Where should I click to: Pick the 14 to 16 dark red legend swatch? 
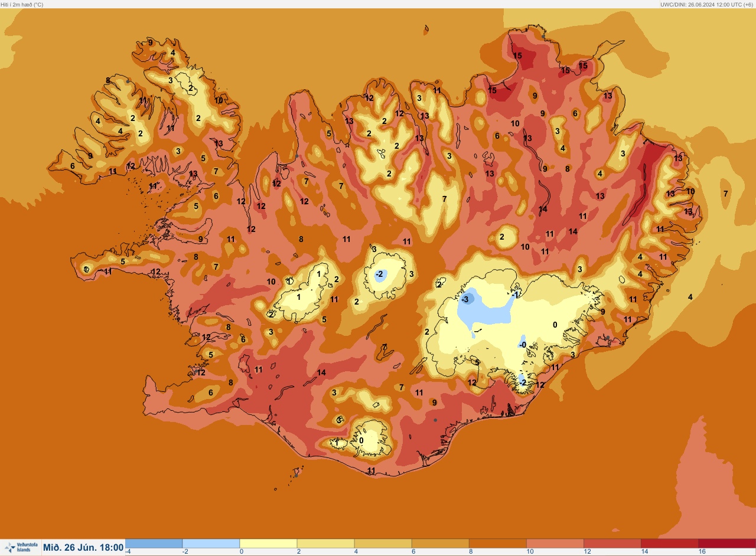(669, 544)
